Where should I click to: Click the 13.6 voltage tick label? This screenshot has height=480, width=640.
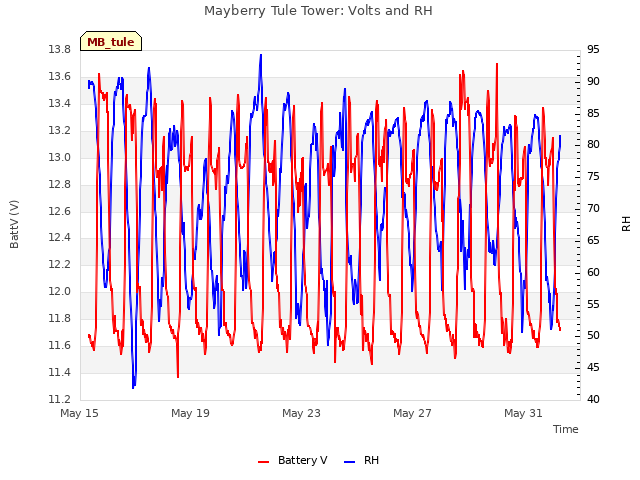click(59, 77)
